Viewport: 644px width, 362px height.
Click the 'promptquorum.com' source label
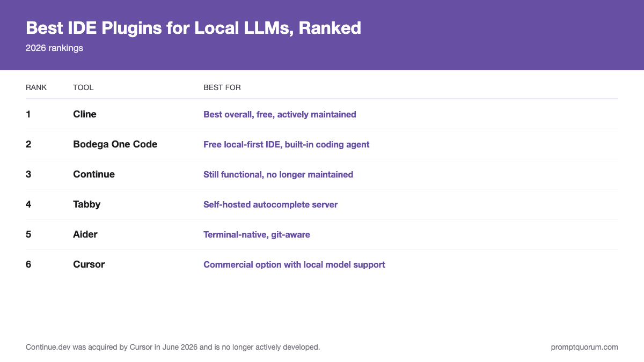[x=584, y=347]
